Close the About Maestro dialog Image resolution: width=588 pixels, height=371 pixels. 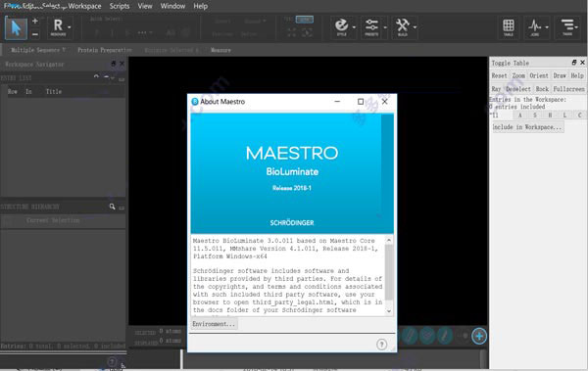(385, 102)
